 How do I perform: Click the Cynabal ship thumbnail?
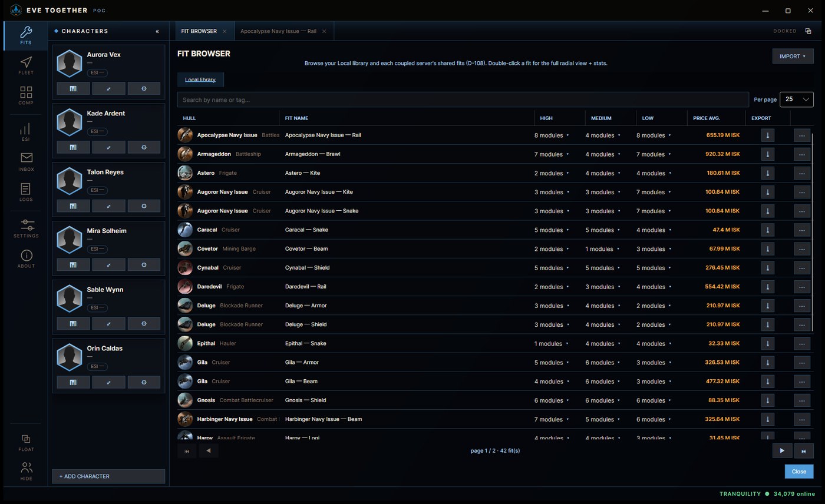pos(185,268)
